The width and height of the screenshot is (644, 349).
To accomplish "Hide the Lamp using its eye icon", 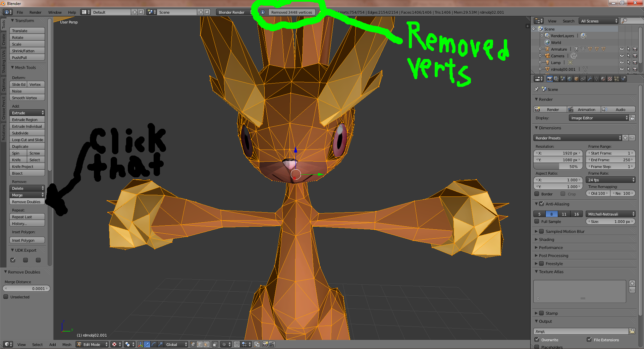I will tap(622, 63).
